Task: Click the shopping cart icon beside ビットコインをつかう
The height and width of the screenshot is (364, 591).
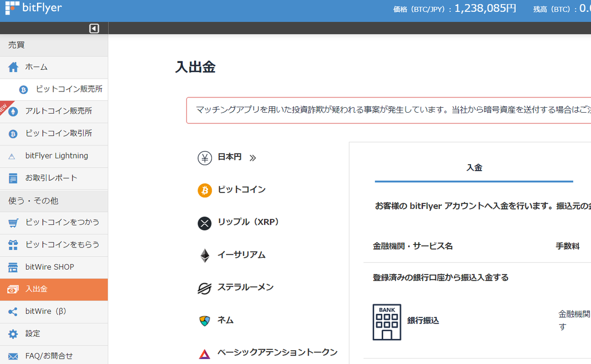Action: coord(13,223)
